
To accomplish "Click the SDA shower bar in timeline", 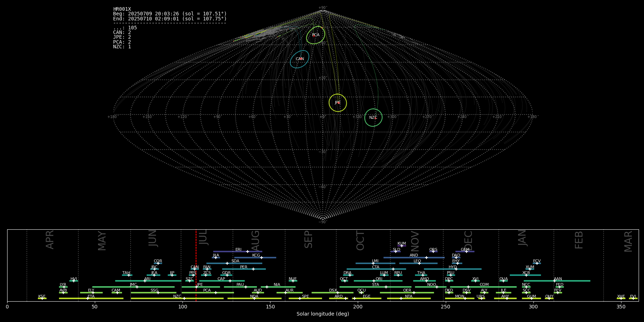I will point(234,263).
